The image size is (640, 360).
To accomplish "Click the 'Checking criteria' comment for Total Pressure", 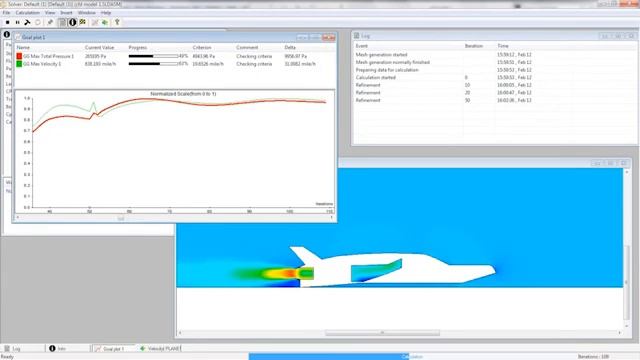I will click(x=254, y=56).
